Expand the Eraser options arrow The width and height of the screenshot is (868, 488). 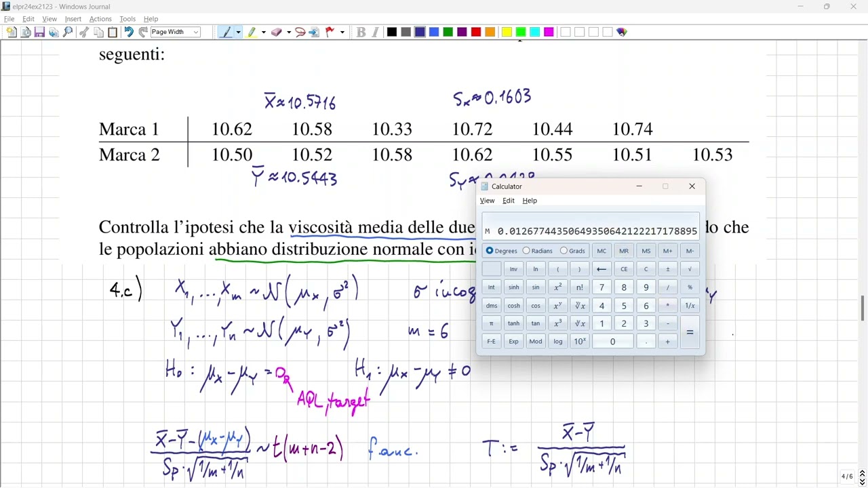(288, 32)
